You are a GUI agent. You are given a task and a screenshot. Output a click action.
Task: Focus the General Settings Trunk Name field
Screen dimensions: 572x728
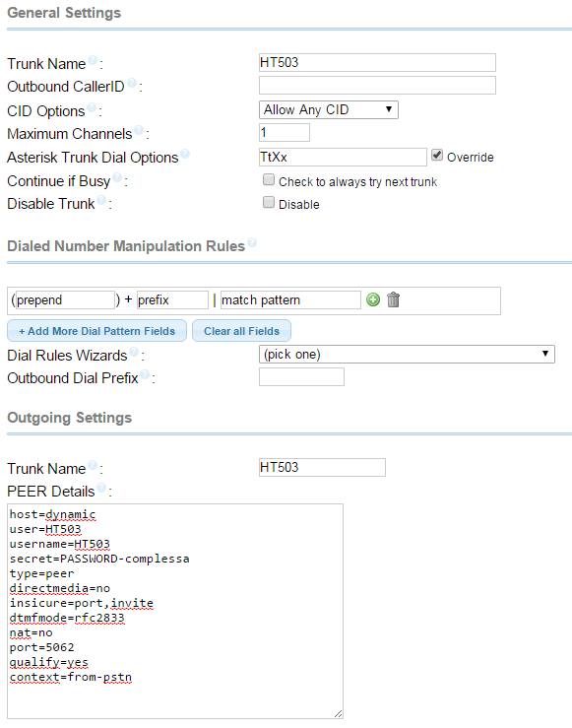pyautogui.click(x=377, y=63)
